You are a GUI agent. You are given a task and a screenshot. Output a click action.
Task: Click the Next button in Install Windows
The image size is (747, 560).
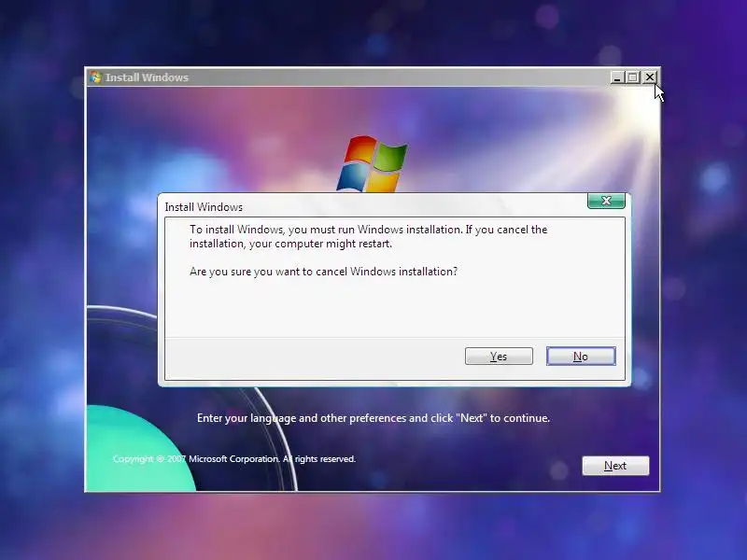tap(615, 465)
